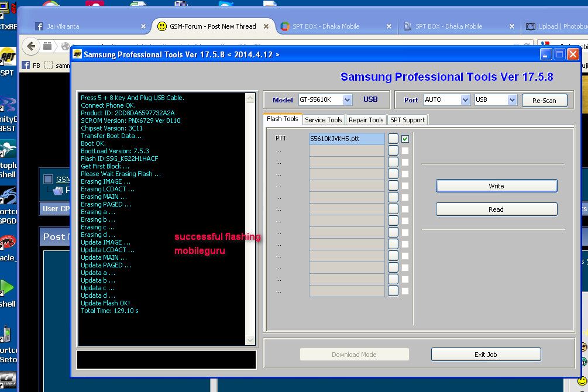Click the Samsung tool title bar icon
This screenshot has width=588, height=392.
click(x=77, y=54)
